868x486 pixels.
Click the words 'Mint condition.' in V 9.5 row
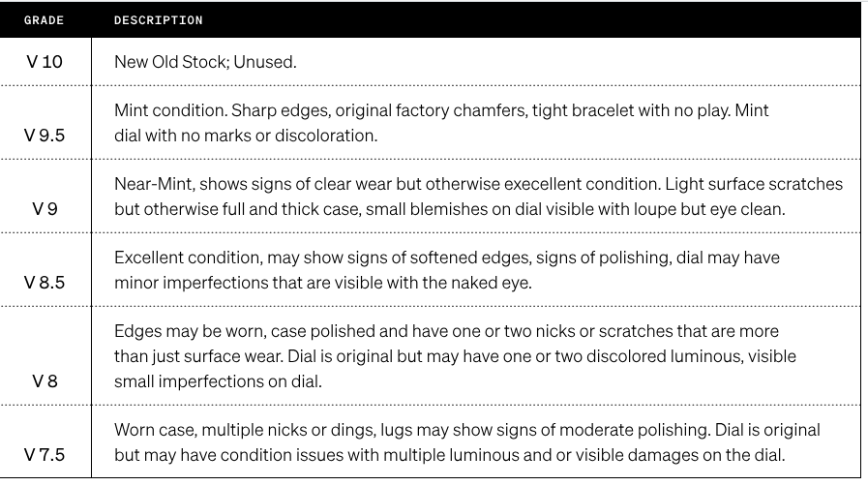coord(167,110)
